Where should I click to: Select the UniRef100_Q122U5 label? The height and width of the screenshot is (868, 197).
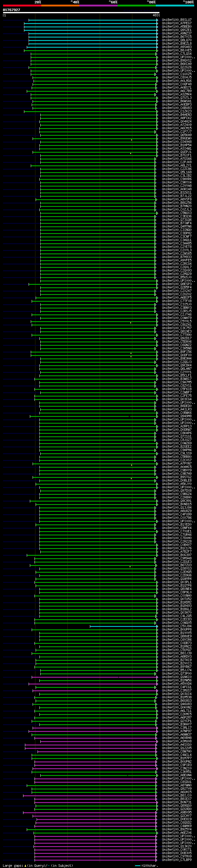click(x=176, y=748)
